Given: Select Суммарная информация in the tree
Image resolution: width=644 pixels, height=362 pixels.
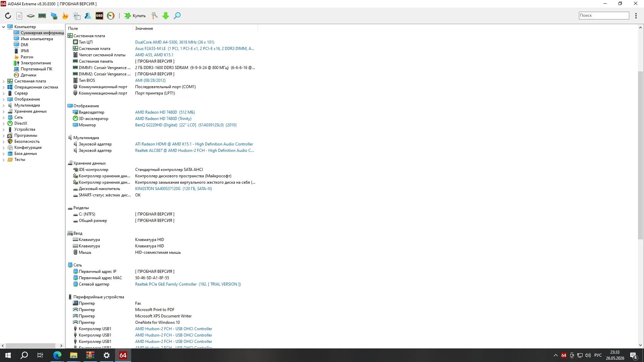Looking at the screenshot, I should (x=39, y=33).
